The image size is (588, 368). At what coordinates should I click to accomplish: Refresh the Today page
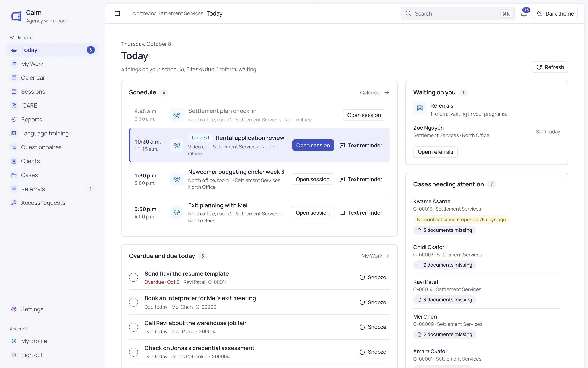[x=550, y=67]
